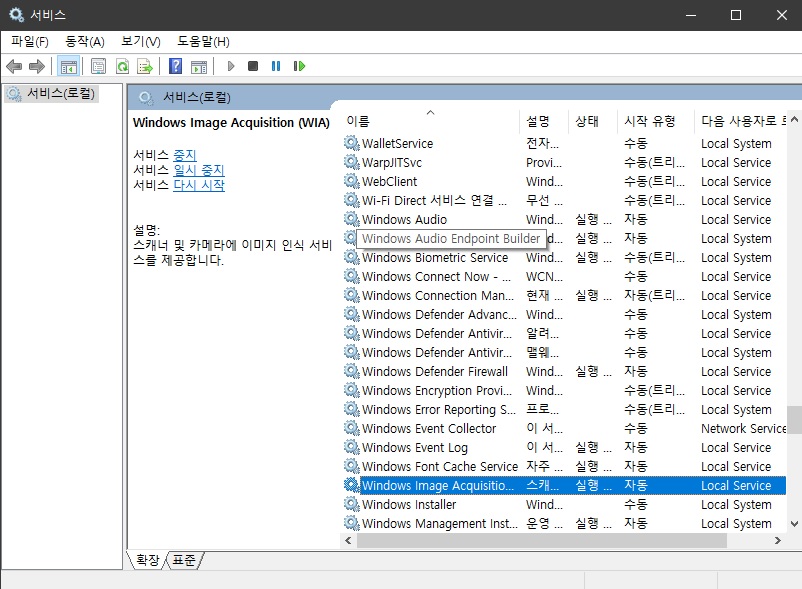Click gear icon of Windows Biometric Service

coord(351,257)
